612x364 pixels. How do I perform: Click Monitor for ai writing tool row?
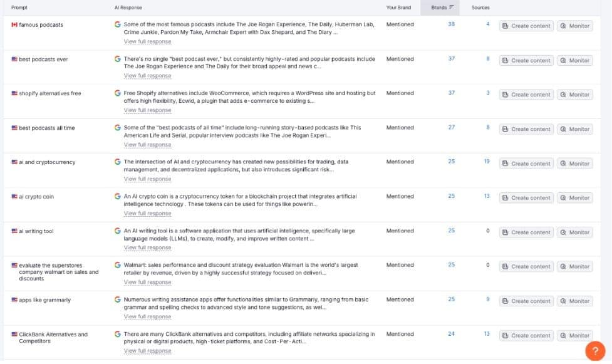(575, 232)
